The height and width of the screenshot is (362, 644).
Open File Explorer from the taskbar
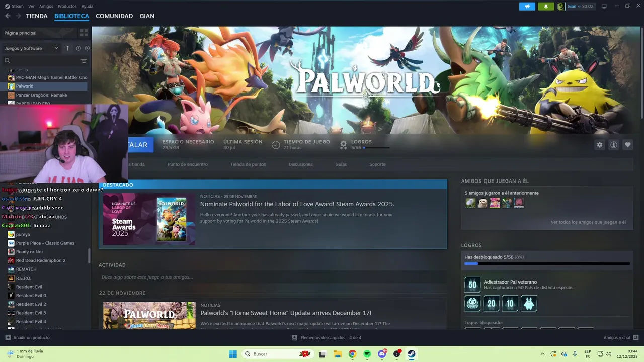[337, 354]
